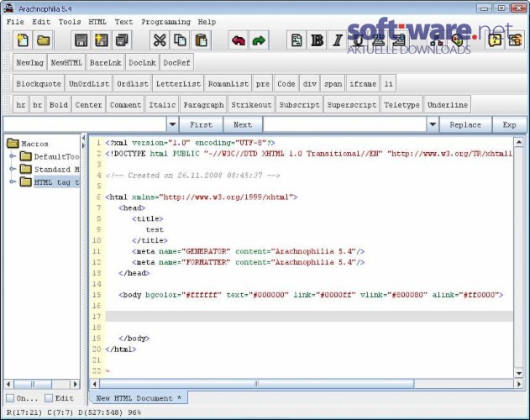Screen dimensions: 530x420
Task: Toggle the Edit checkbox in macro panel
Action: [49, 398]
